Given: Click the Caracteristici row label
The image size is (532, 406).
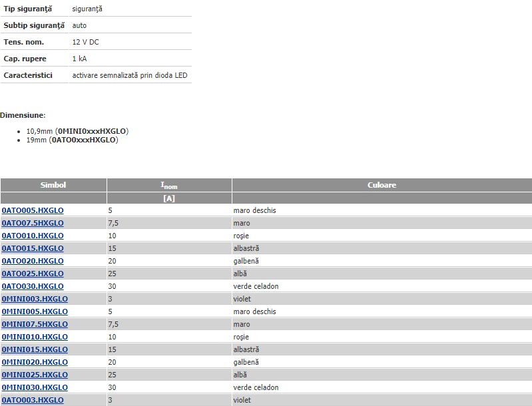Looking at the screenshot, I should tap(28, 75).
